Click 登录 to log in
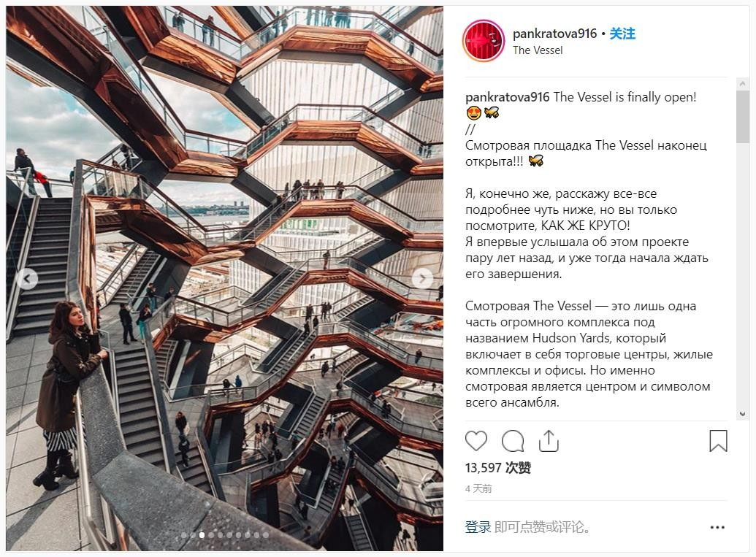Viewport: 756px width, 557px height. (x=478, y=527)
